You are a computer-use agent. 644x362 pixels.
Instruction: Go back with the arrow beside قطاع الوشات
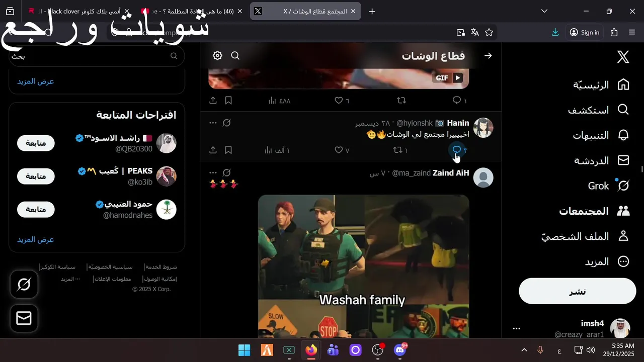[x=488, y=56]
